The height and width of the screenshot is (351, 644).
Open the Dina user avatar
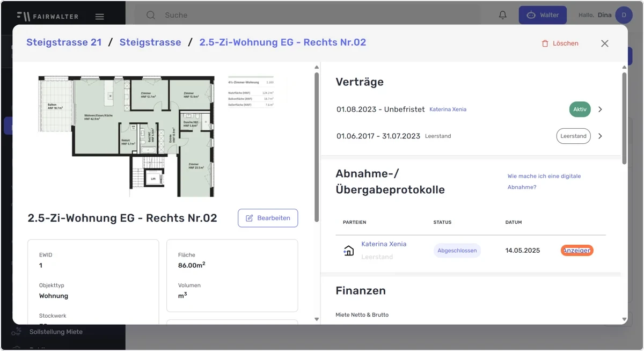tap(624, 15)
